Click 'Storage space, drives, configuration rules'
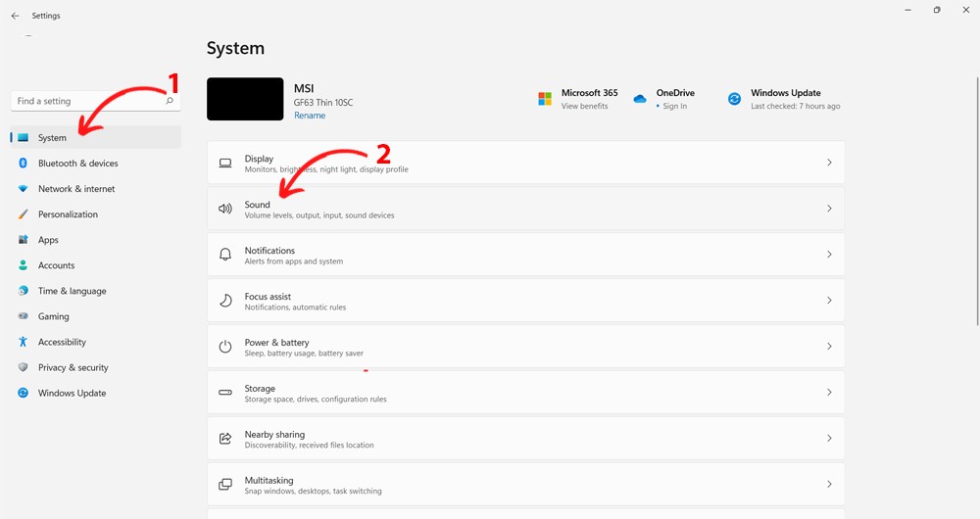The height and width of the screenshot is (519, 980). (x=316, y=400)
